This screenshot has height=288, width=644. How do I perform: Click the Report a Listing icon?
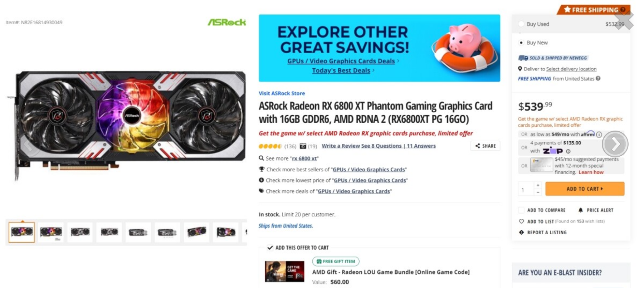coord(521,233)
